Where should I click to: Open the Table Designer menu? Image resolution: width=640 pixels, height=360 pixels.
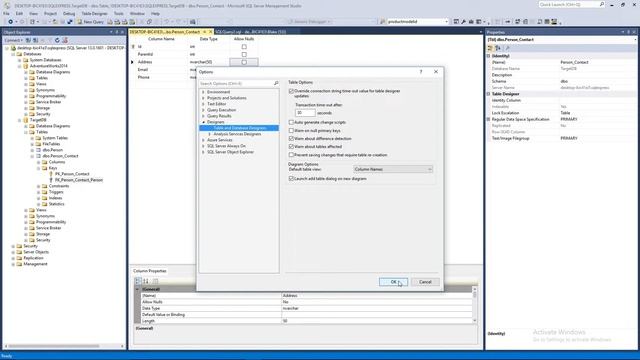pyautogui.click(x=94, y=13)
